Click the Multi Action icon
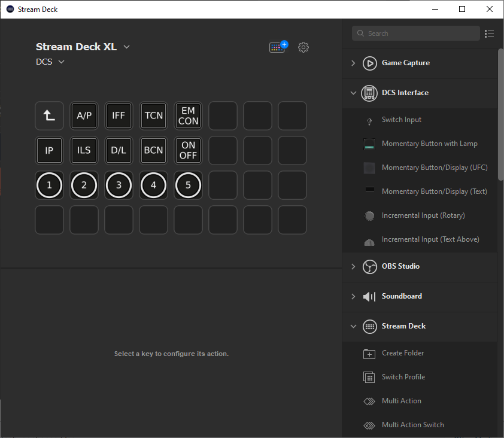 pyautogui.click(x=369, y=401)
